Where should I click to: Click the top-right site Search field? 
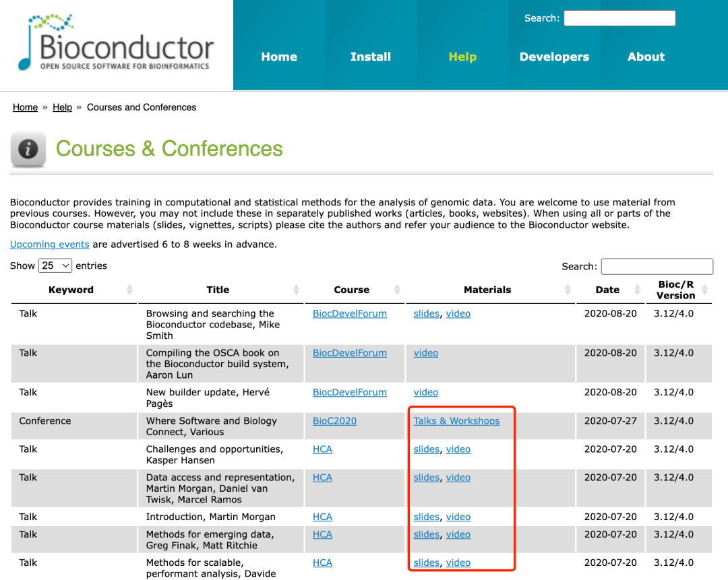pyautogui.click(x=619, y=18)
